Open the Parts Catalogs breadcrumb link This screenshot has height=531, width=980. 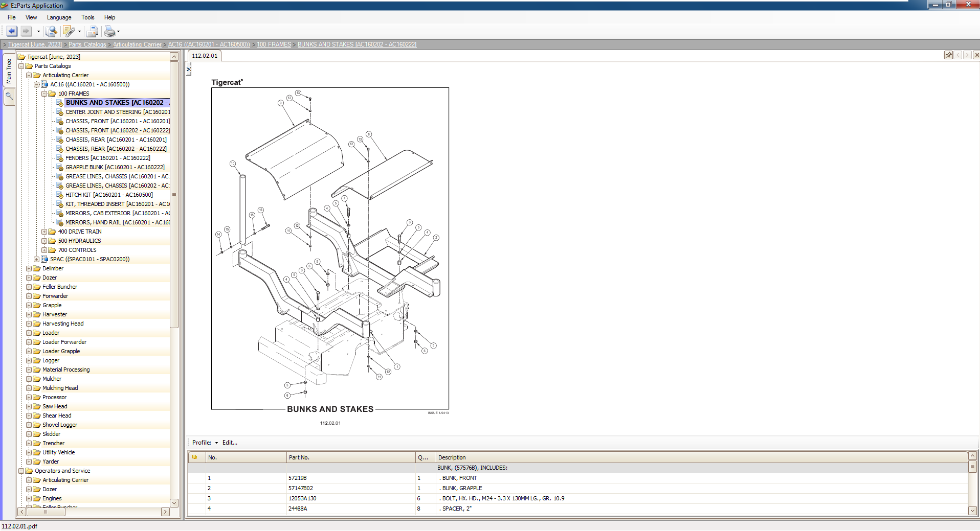[87, 44]
